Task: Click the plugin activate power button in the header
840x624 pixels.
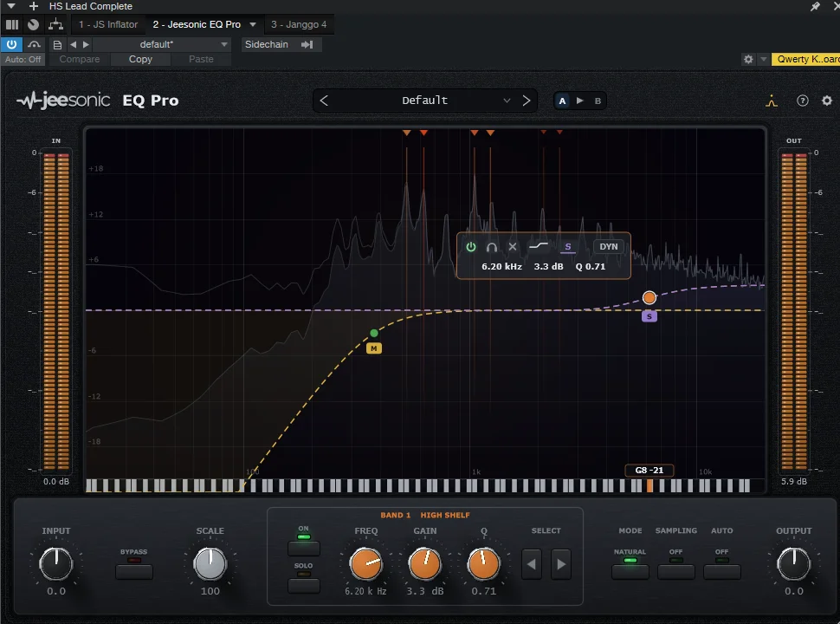Action: 11,44
